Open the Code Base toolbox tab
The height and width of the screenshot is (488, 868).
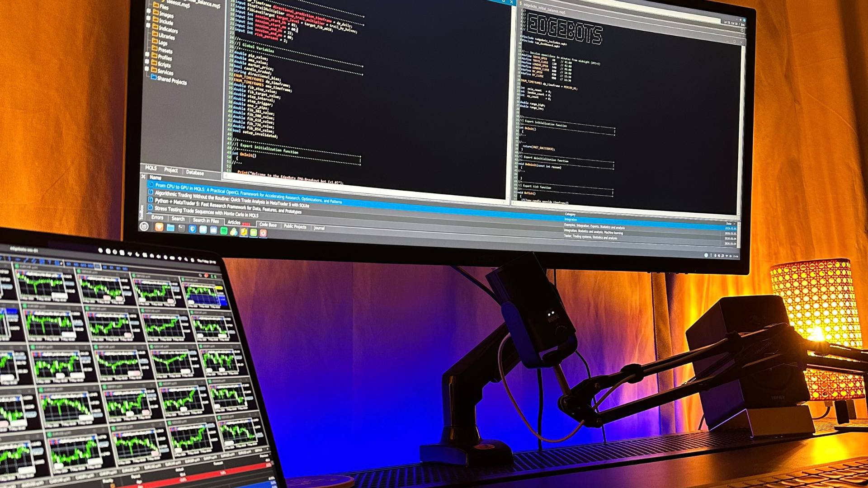(x=268, y=225)
